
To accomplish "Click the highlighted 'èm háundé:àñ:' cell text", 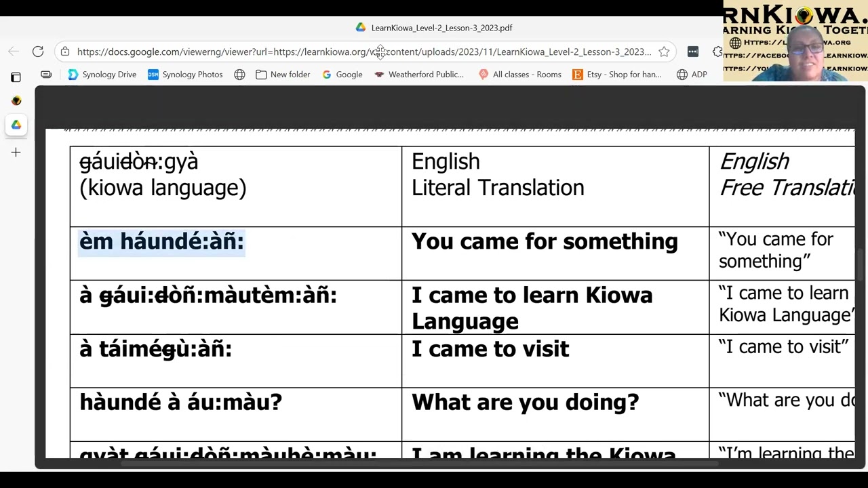I will [161, 241].
